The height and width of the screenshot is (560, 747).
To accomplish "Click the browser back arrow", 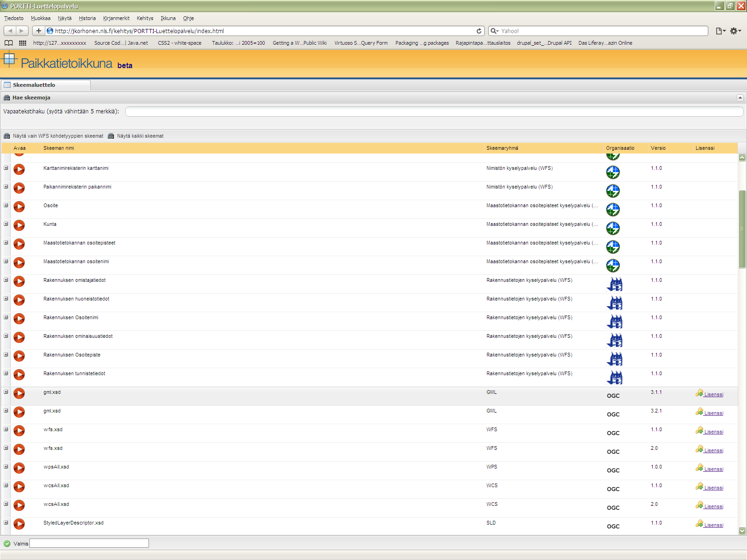I will click(x=10, y=31).
